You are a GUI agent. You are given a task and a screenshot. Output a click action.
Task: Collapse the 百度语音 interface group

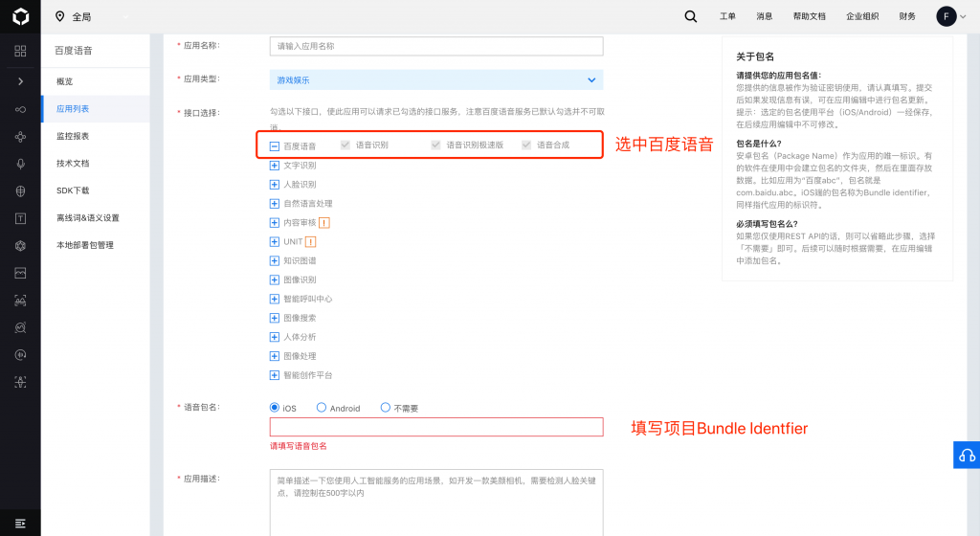pos(275,146)
